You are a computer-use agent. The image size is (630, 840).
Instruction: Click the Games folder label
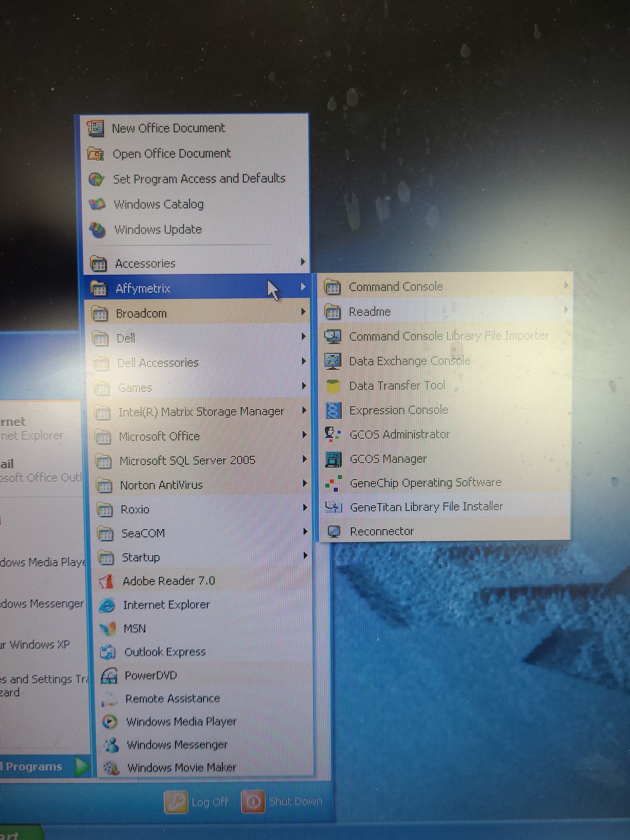[135, 388]
